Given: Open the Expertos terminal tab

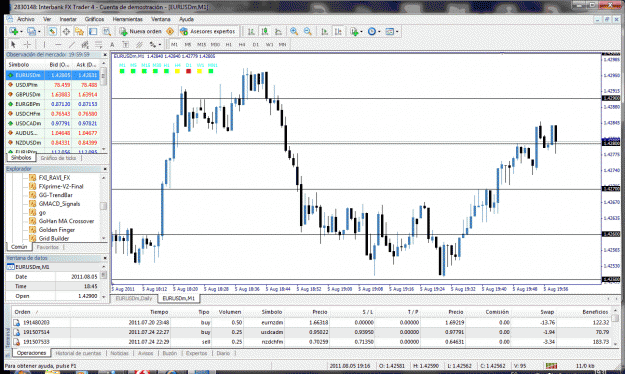Looking at the screenshot, I should pyautogui.click(x=196, y=353).
